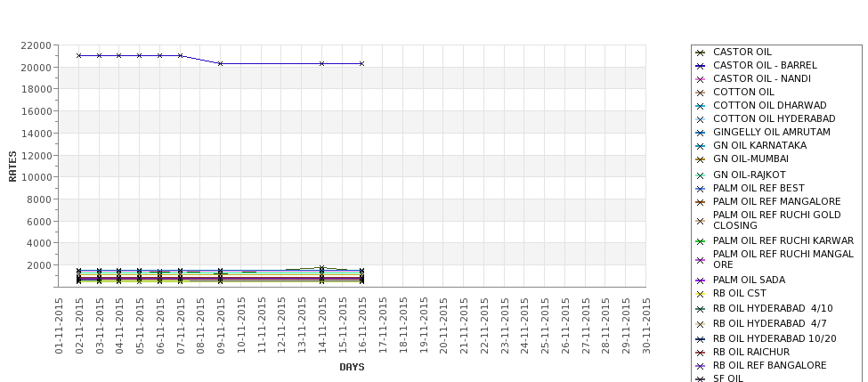Choose the GN OIL-RAJKOT legend label
The width and height of the screenshot is (868, 382).
pos(749,175)
